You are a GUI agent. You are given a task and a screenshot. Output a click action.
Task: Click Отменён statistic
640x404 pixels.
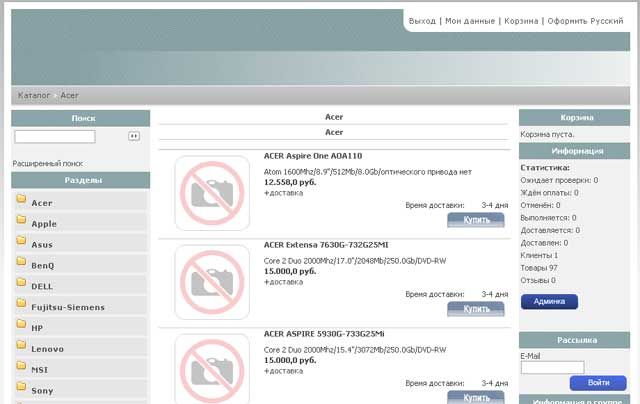point(540,205)
